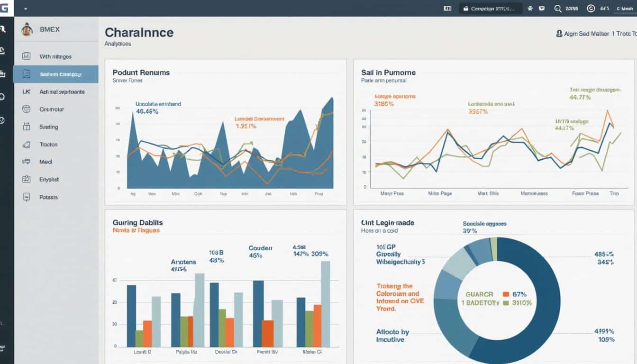Click the clock icon beside 645

coord(591,8)
